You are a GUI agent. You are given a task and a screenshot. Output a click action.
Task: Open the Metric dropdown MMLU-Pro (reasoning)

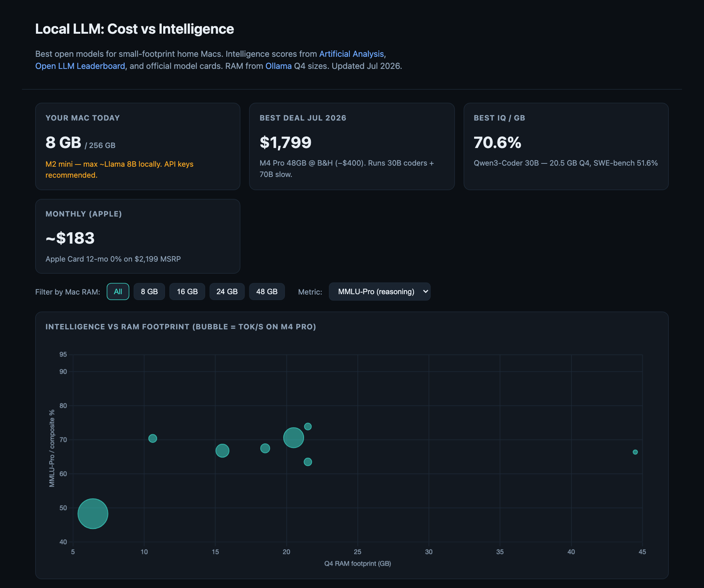coord(379,292)
